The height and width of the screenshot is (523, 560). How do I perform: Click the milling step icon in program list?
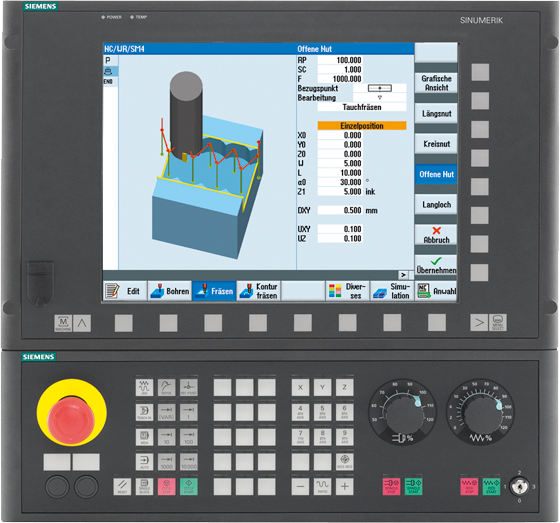[108, 71]
